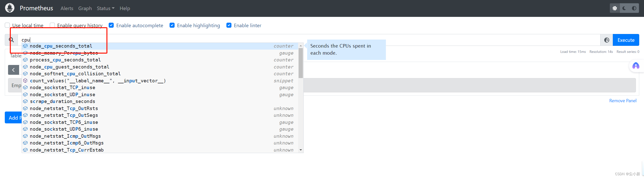Choose node_cpu_guest_seconds_total suggestion

(160, 67)
